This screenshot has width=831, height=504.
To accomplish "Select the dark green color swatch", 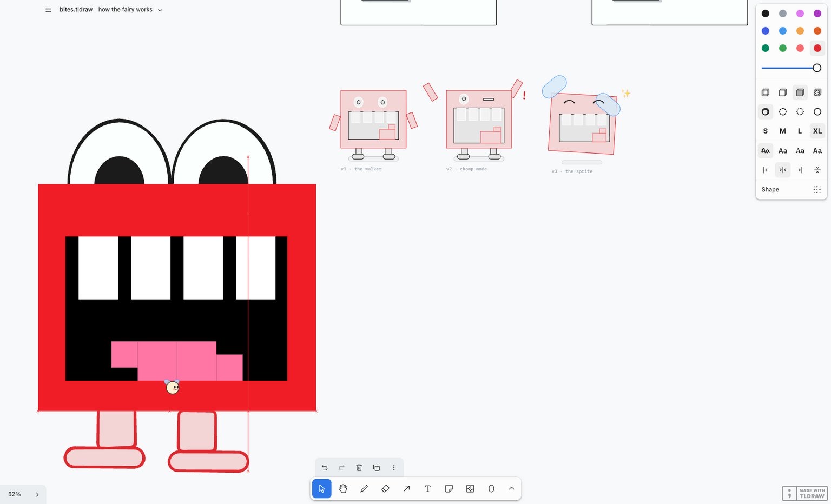I will coord(765,48).
